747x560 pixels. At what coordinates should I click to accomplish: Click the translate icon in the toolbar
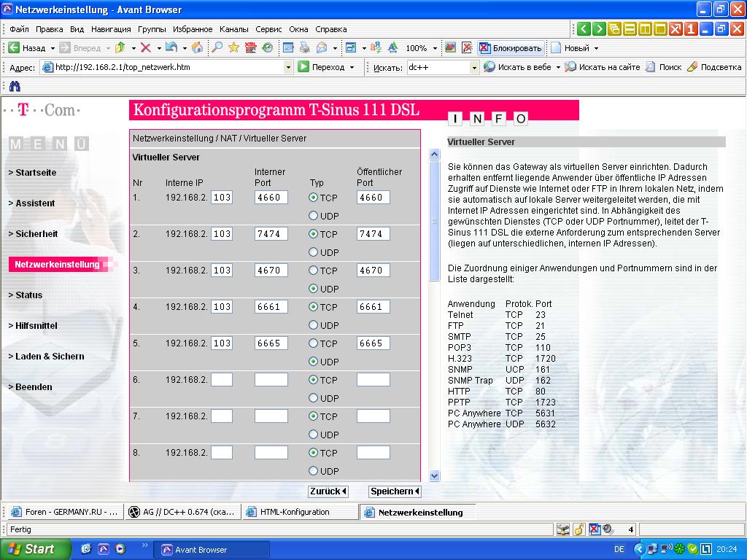coord(376,47)
